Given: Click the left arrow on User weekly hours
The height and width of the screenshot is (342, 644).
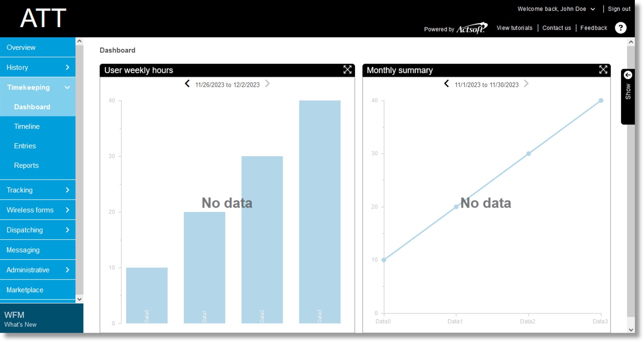Looking at the screenshot, I should pos(187,85).
